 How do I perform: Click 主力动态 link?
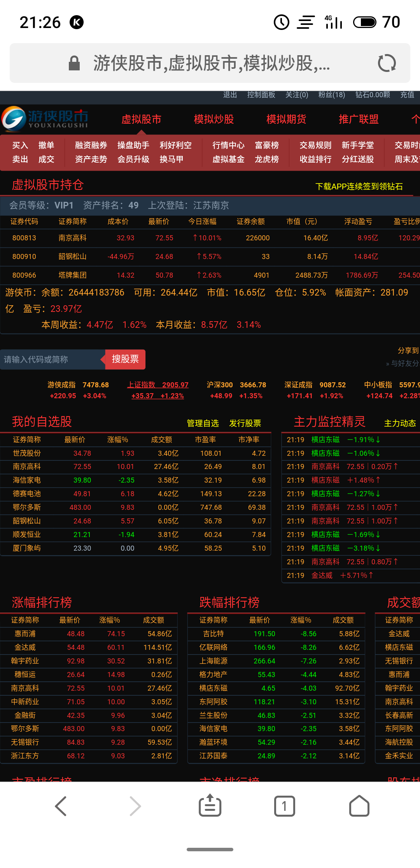click(400, 423)
